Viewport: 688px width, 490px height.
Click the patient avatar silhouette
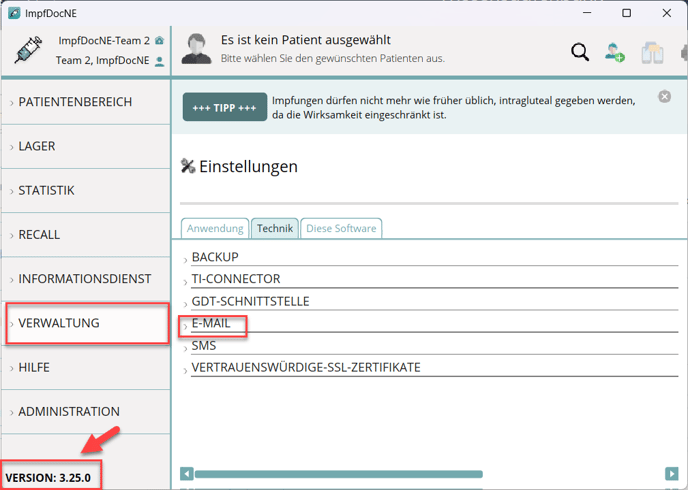coord(197,49)
